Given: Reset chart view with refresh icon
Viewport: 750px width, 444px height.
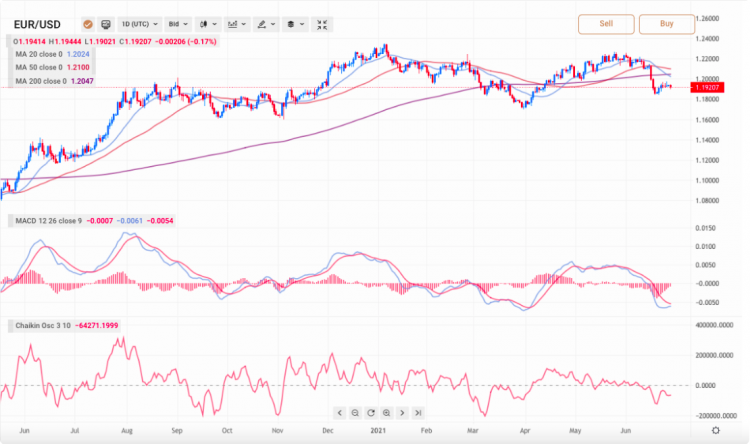Looking at the screenshot, I should click(x=370, y=413).
